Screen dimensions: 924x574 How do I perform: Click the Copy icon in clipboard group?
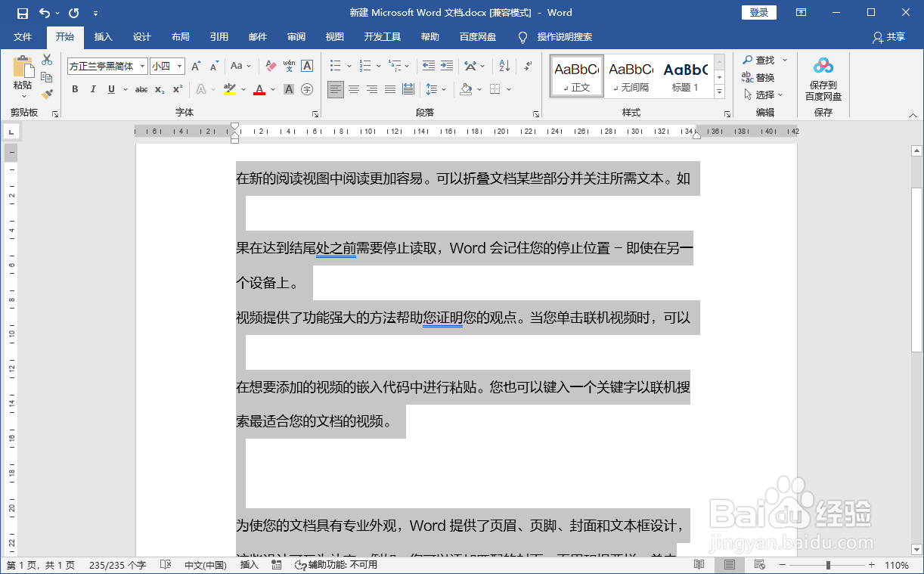point(47,77)
